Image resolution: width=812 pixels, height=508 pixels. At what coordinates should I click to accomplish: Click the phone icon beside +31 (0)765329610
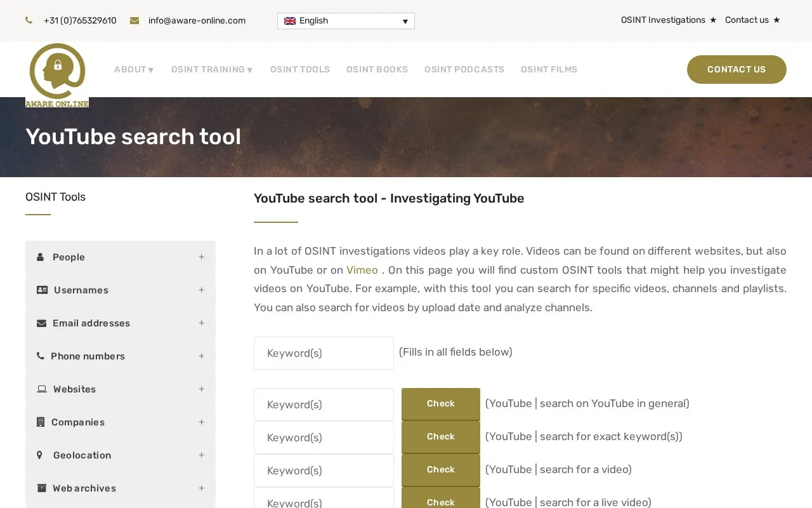(29, 20)
